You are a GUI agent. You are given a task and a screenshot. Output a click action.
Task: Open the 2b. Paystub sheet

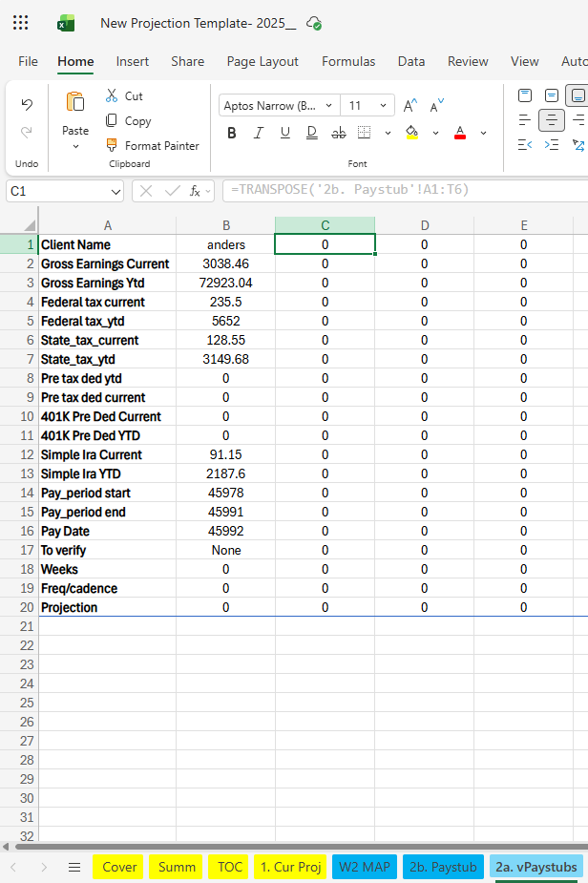(443, 867)
